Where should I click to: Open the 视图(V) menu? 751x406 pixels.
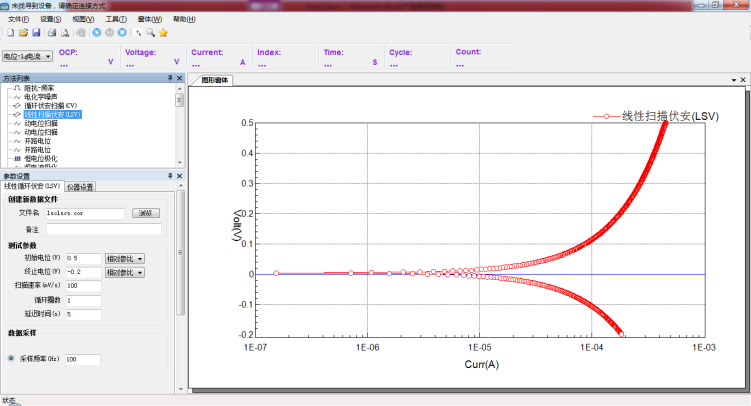[83, 19]
